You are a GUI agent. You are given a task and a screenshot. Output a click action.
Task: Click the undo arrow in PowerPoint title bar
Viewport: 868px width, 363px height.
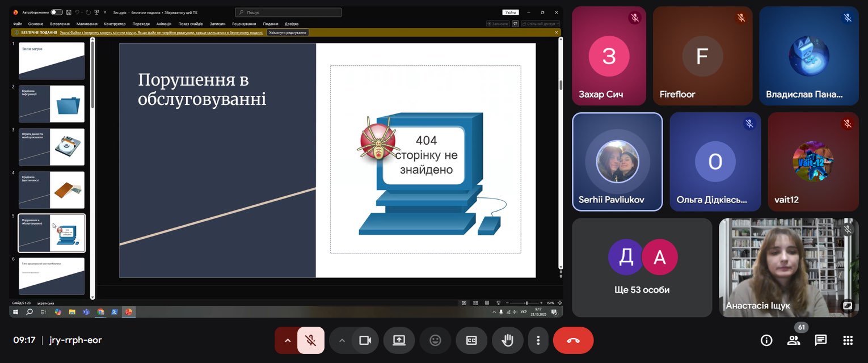pos(77,12)
